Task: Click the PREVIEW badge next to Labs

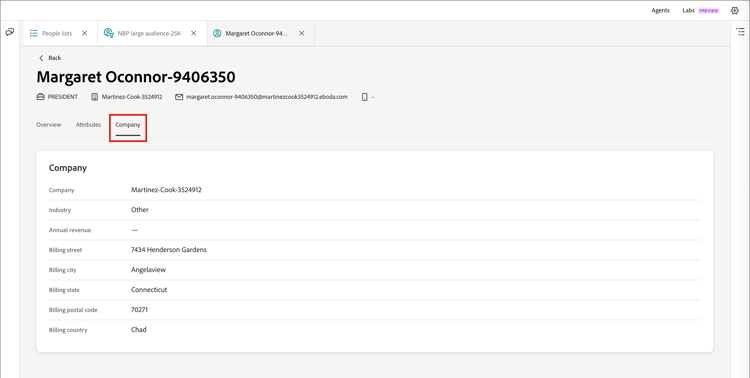Action: pyautogui.click(x=709, y=11)
